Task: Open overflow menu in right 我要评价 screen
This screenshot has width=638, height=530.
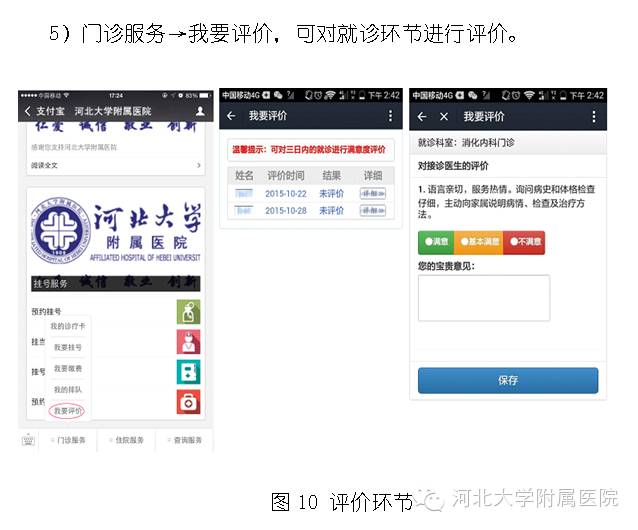Action: [594, 117]
